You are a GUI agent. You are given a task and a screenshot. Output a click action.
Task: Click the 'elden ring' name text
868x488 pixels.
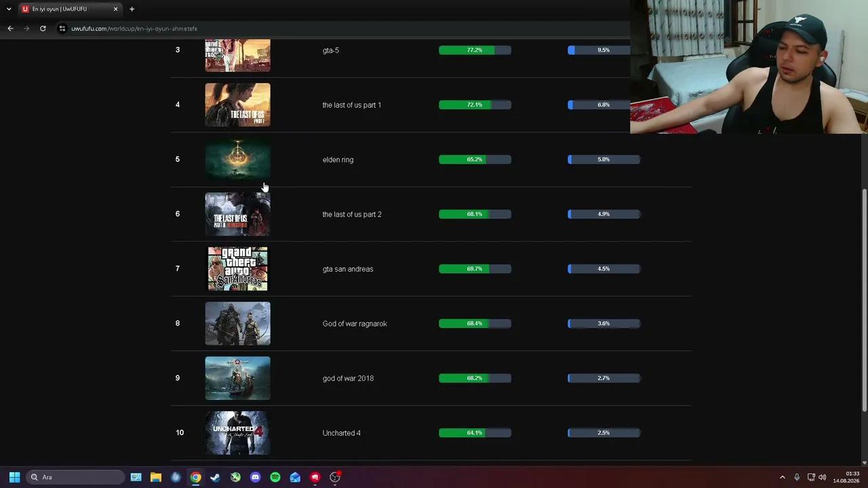point(338,160)
